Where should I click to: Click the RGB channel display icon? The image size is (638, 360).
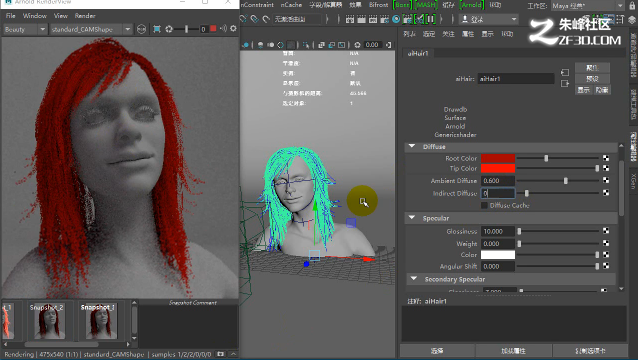(141, 29)
